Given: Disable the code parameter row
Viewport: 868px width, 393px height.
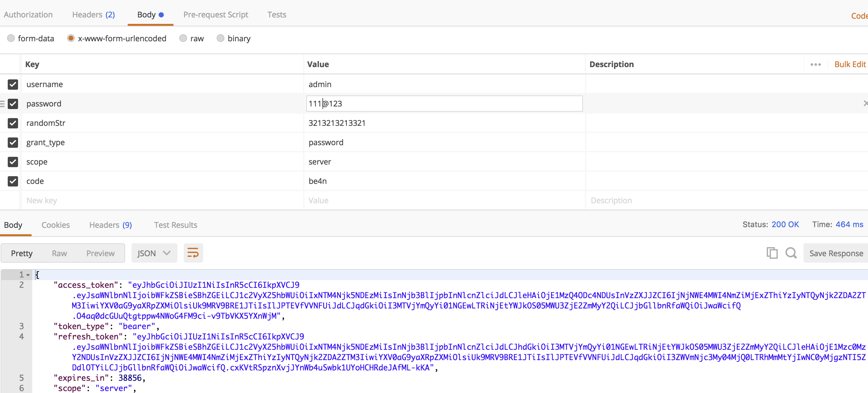Looking at the screenshot, I should point(13,181).
